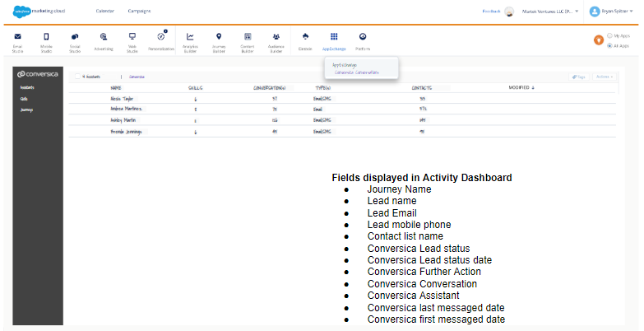
Task: Select Conversica Conversations in the AppExchange dropdown
Action: tap(357, 72)
